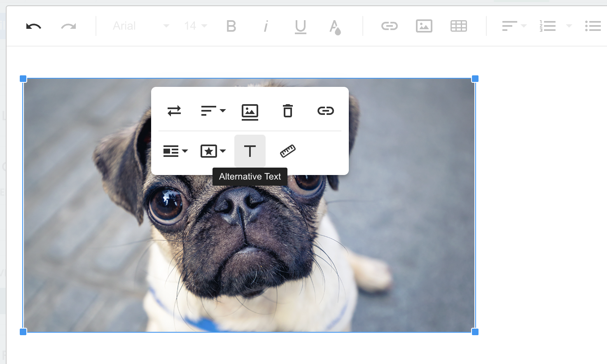The height and width of the screenshot is (364, 607).
Task: Open image align dropdown in popup
Action: pyautogui.click(x=213, y=111)
